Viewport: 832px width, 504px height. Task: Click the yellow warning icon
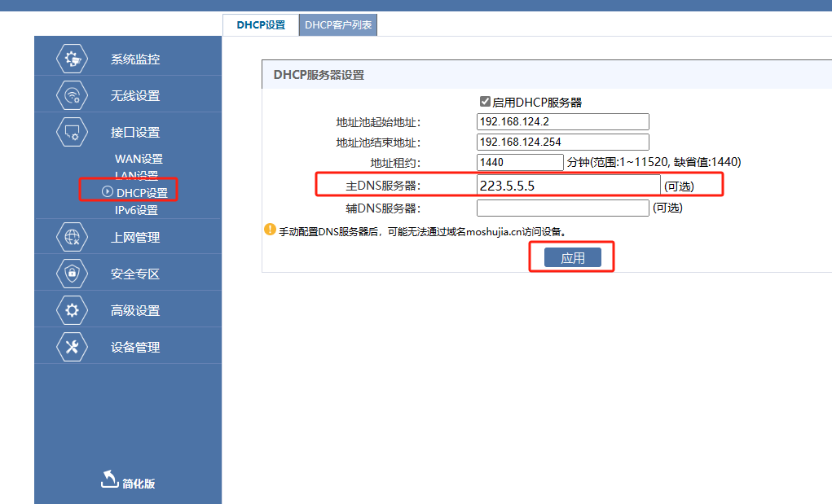[x=270, y=230]
